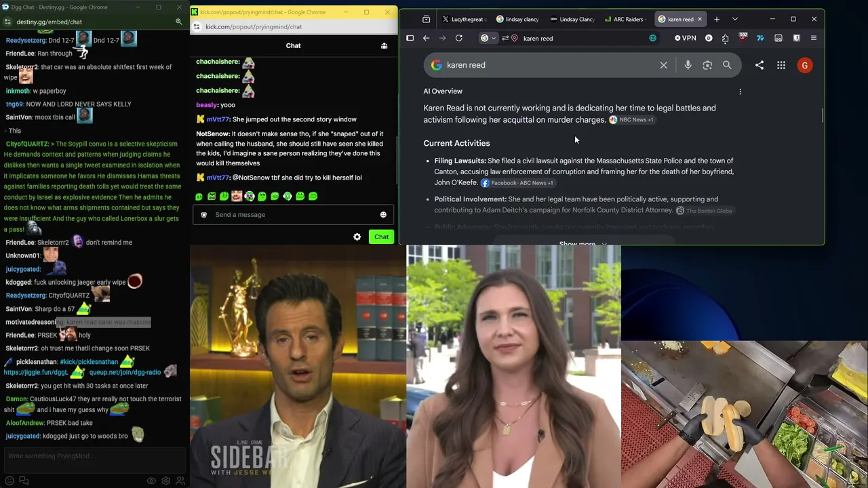Switch to the Lindsay Clancy abc tab
Image resolution: width=868 pixels, height=488 pixels.
(572, 19)
